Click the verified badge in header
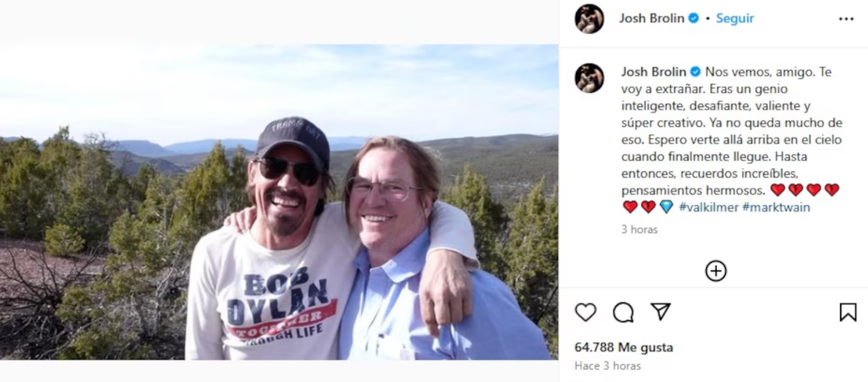 pyautogui.click(x=693, y=18)
